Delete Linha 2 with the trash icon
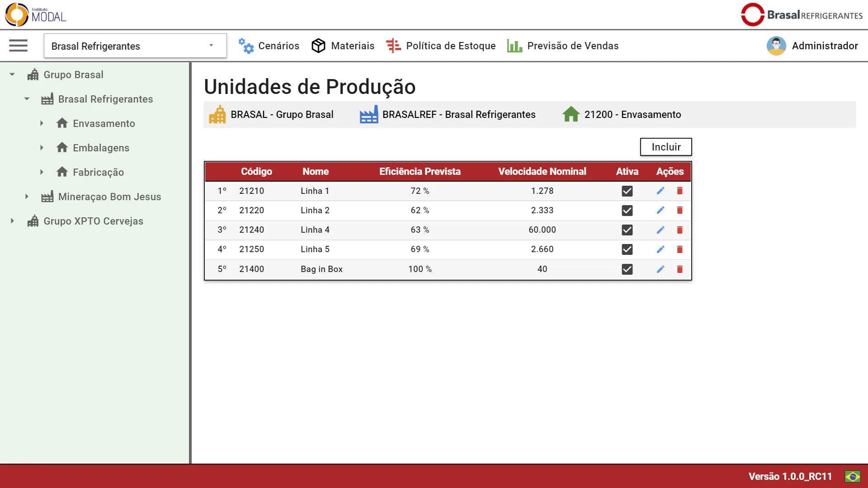This screenshot has width=868, height=488. point(679,210)
